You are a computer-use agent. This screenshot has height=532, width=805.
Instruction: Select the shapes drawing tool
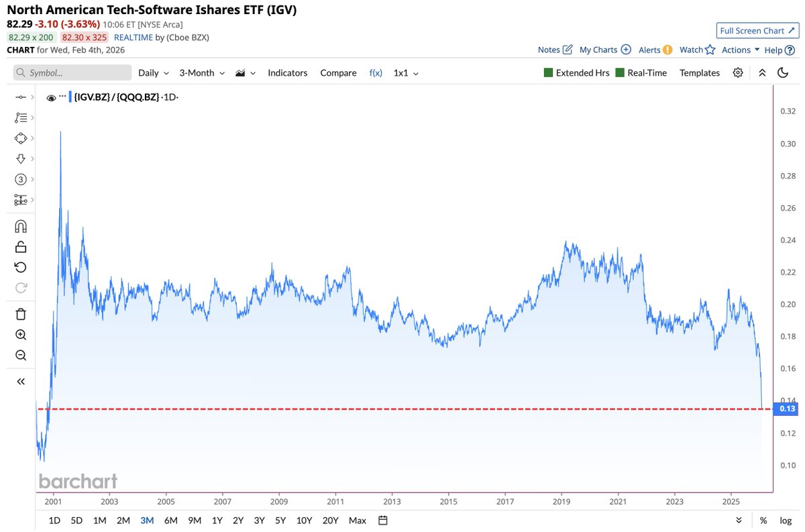pyautogui.click(x=20, y=138)
